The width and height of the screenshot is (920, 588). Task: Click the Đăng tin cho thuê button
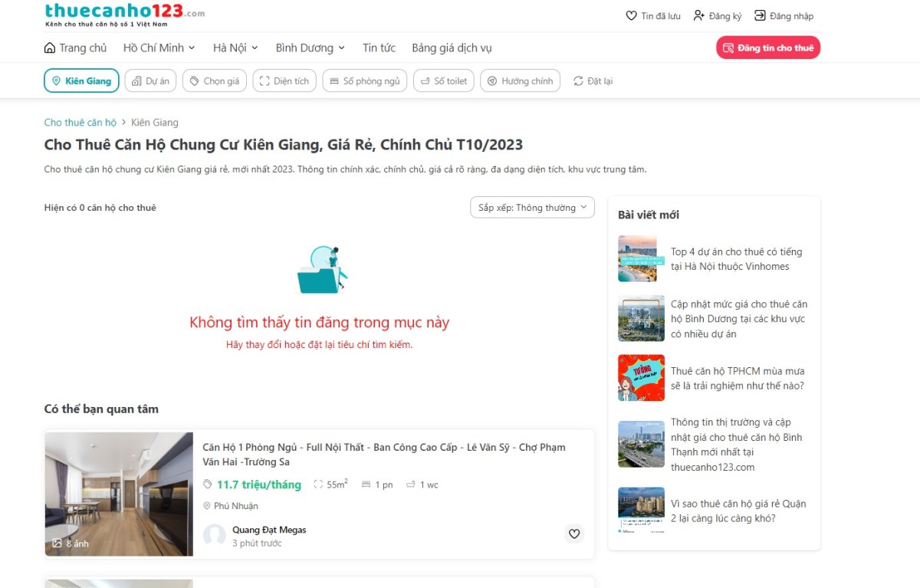tap(768, 48)
